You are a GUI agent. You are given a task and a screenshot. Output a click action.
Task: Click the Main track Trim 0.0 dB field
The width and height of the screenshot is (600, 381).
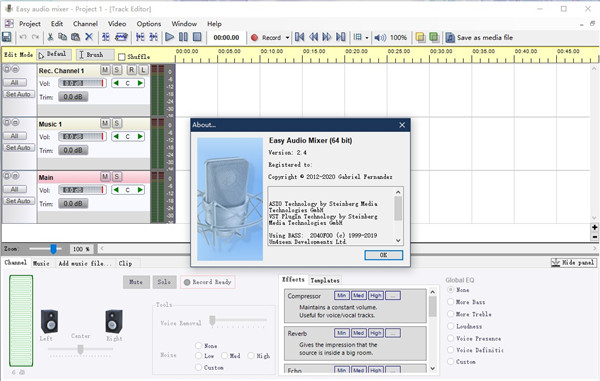[x=73, y=204]
